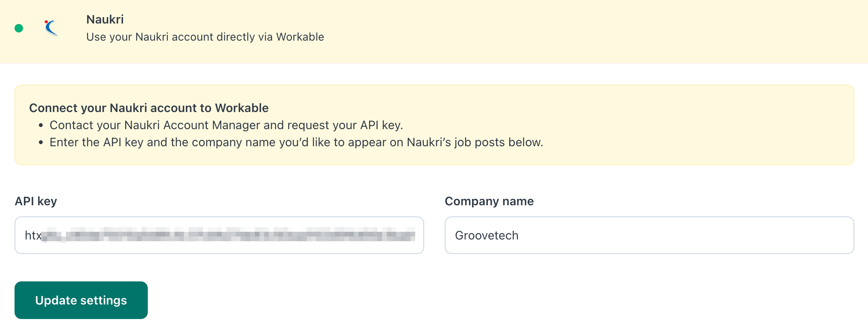Click the Company name label
The image size is (868, 331).
[x=489, y=201]
